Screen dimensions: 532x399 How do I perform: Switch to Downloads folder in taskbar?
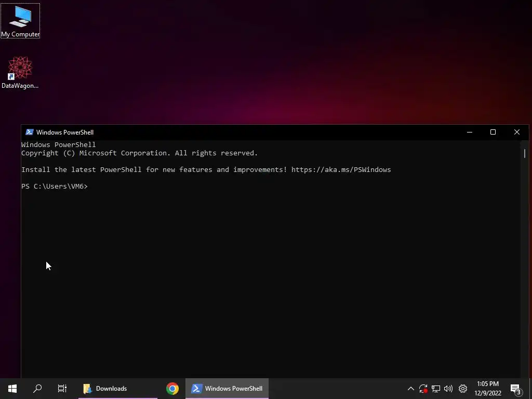118,389
